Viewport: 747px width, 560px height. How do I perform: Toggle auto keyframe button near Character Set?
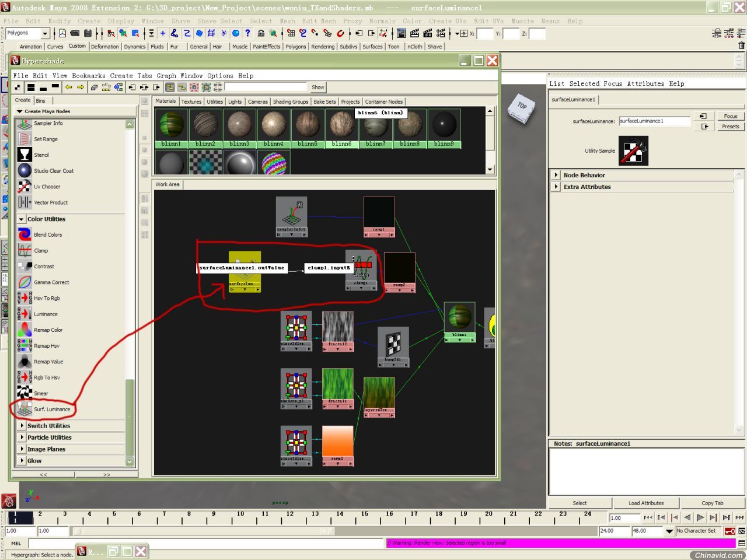(x=729, y=531)
